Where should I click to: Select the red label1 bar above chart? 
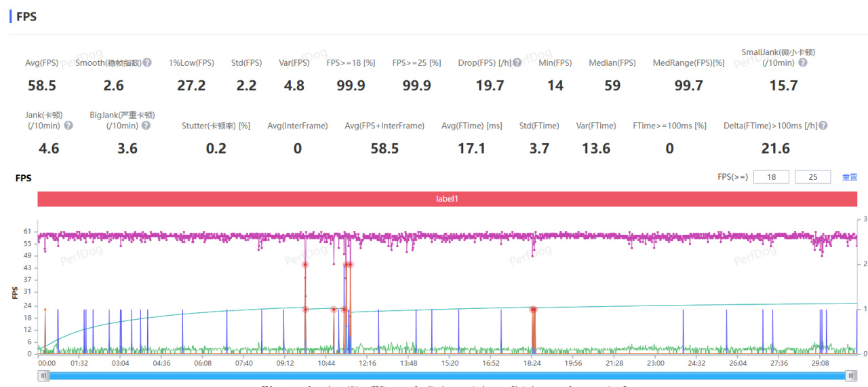click(x=447, y=199)
